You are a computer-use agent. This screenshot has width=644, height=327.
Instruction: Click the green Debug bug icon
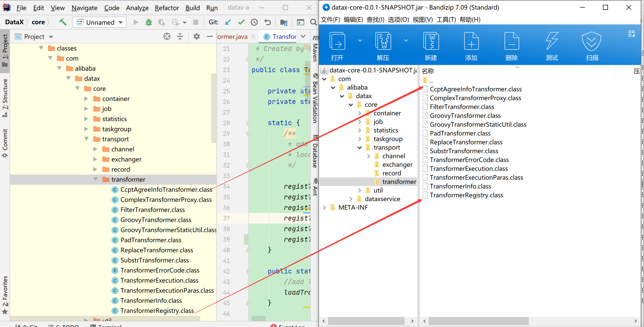[149, 22]
